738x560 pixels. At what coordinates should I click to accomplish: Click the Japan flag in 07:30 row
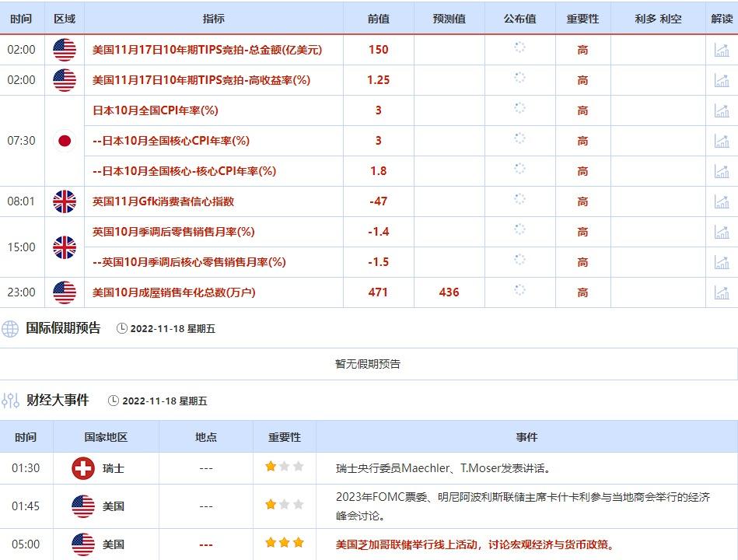click(x=64, y=141)
